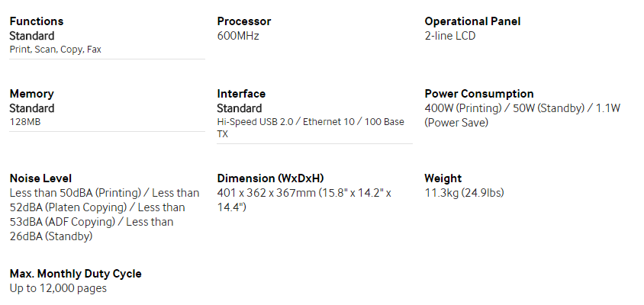Click the Dimension (WxDxH) heading

point(270,178)
